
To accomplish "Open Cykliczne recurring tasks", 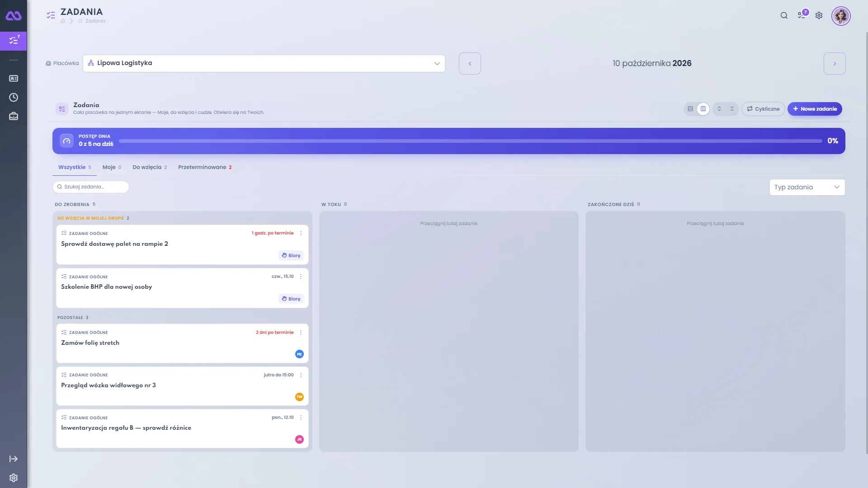I will point(763,109).
